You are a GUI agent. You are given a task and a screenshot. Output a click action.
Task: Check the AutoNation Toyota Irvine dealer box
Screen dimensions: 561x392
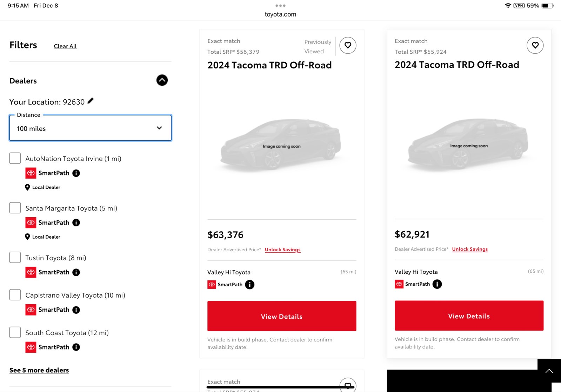click(15, 158)
